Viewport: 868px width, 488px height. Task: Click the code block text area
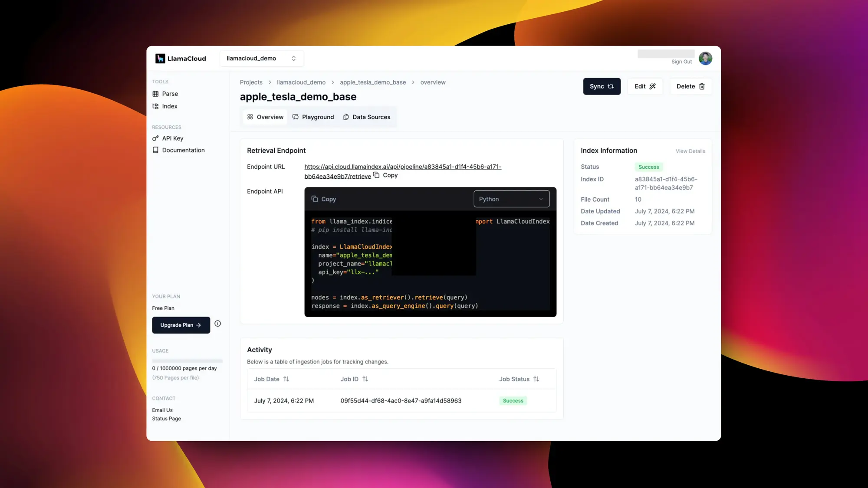[x=430, y=264]
